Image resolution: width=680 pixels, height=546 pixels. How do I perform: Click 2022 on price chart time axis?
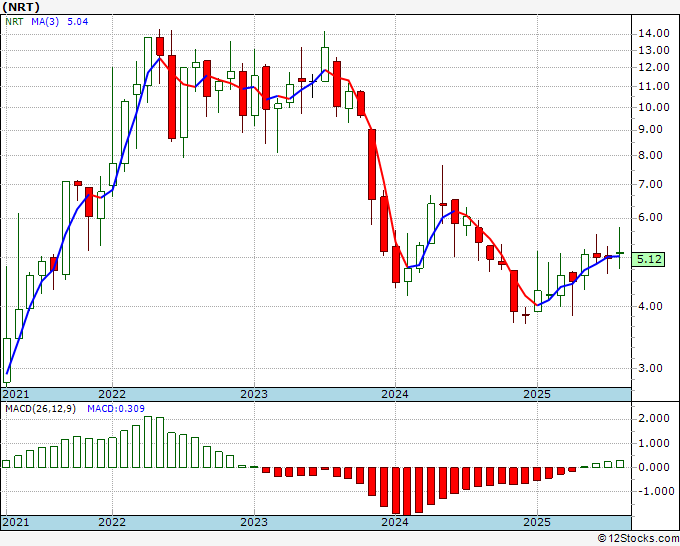click(x=112, y=394)
